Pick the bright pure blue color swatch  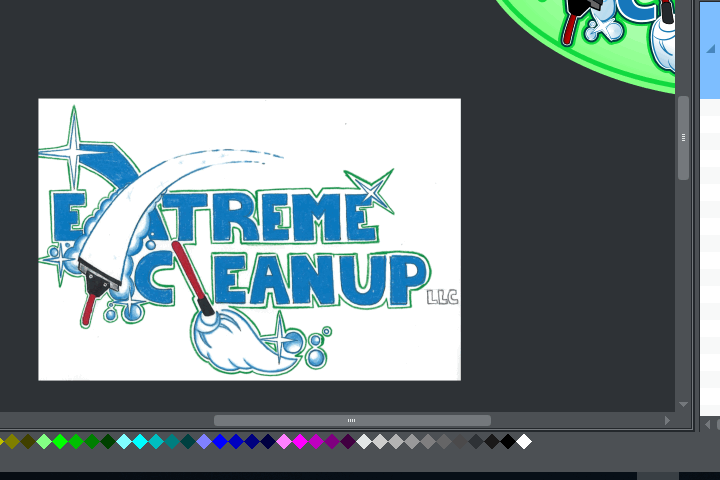[x=220, y=442]
